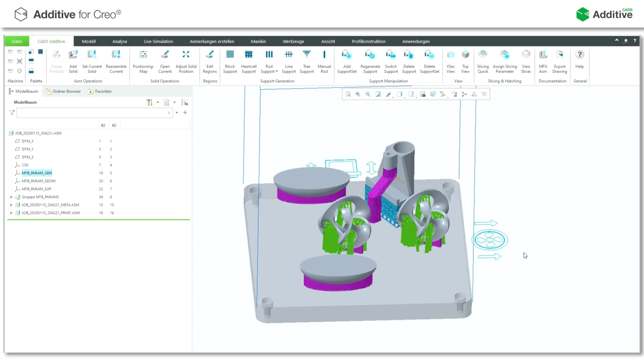Generate a Heartcell Support
Viewport: 644px width, 362px height.
coord(249,62)
